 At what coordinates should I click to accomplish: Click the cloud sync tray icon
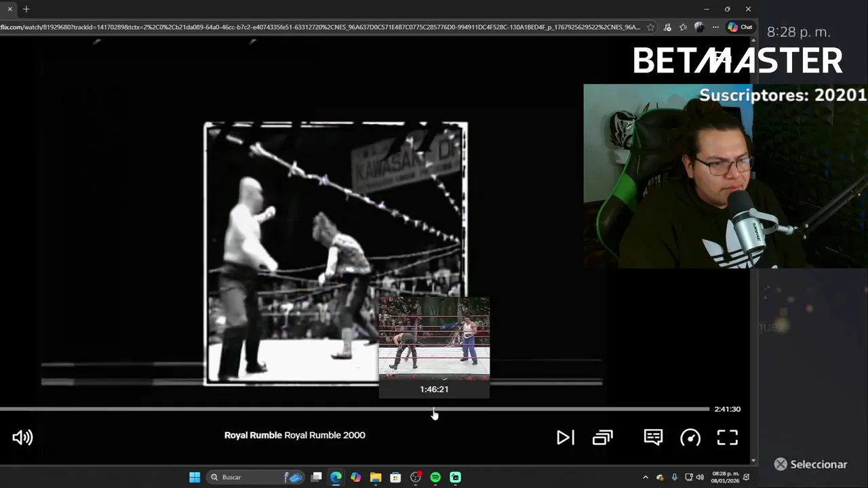pos(660,477)
